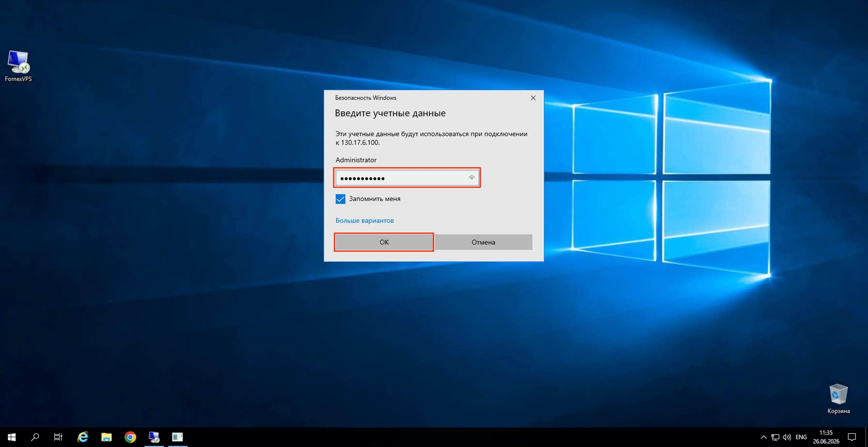
Task: Open taskbar search magnifier
Action: [35, 437]
